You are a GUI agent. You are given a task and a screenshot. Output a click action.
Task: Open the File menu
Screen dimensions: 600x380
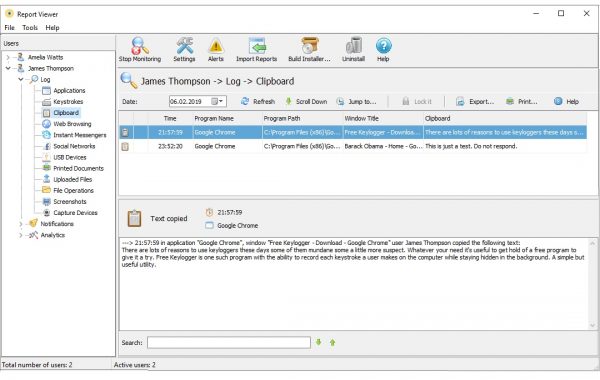(x=9, y=28)
